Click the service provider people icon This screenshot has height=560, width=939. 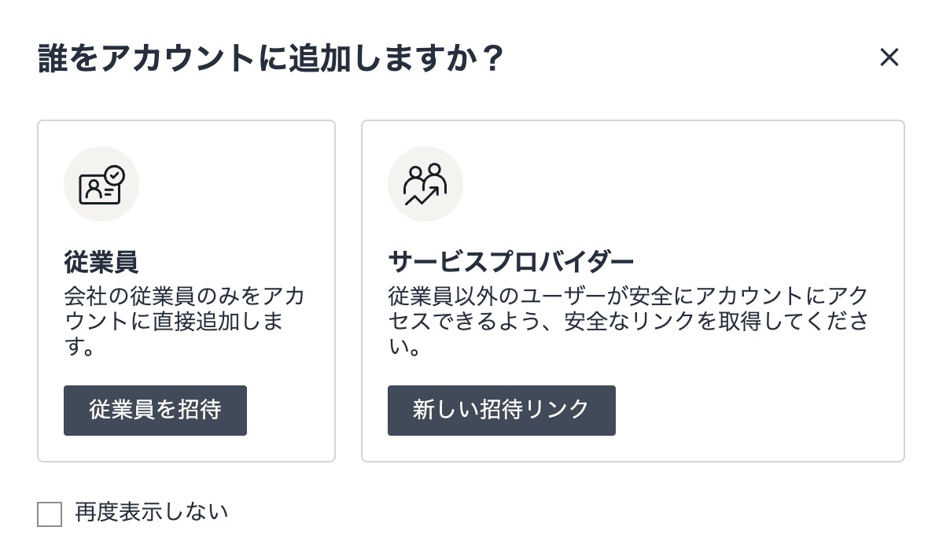tap(425, 185)
